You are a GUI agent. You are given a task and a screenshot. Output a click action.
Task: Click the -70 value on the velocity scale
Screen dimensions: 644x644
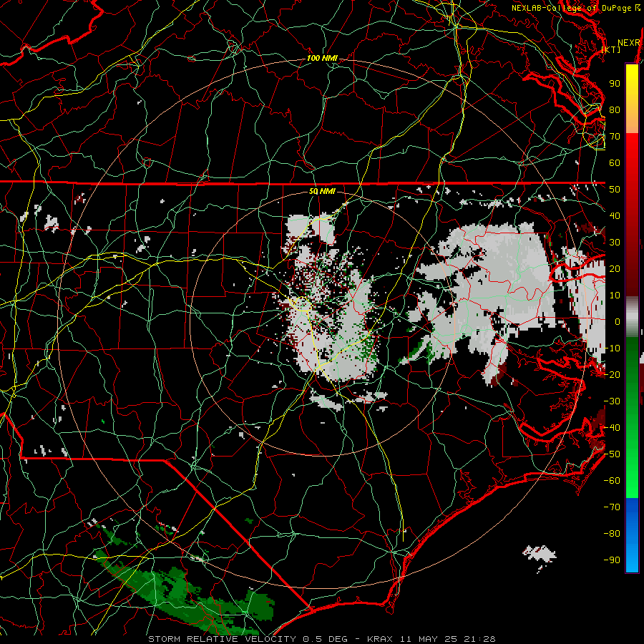(612, 507)
